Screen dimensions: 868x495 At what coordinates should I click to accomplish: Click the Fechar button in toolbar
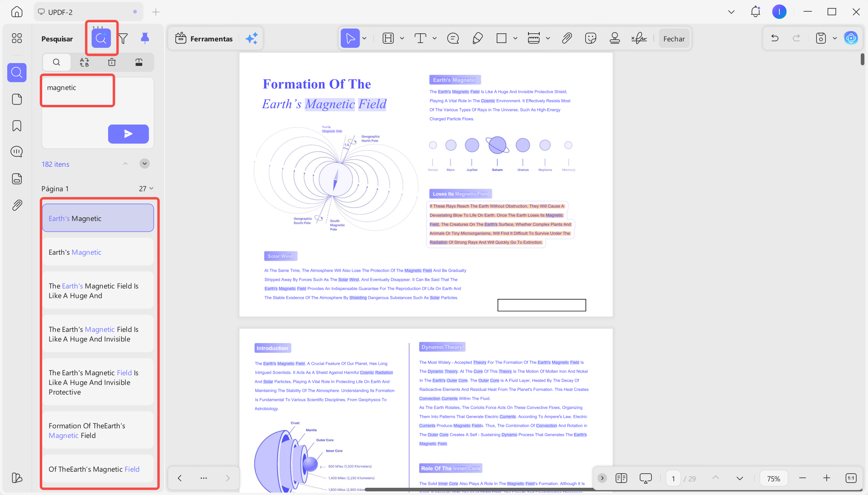coord(674,39)
